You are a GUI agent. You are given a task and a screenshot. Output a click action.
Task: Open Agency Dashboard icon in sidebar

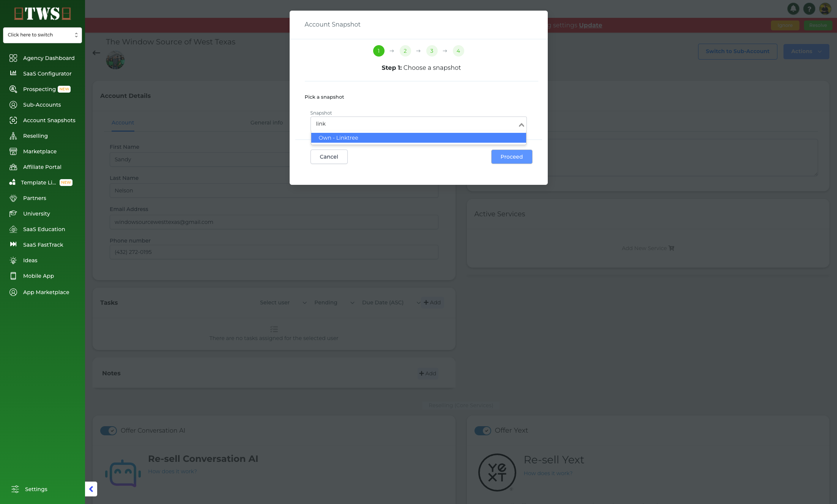coord(13,58)
